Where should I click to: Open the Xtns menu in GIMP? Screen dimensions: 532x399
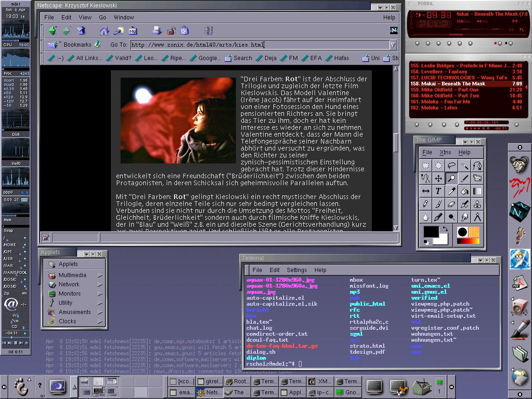point(445,152)
